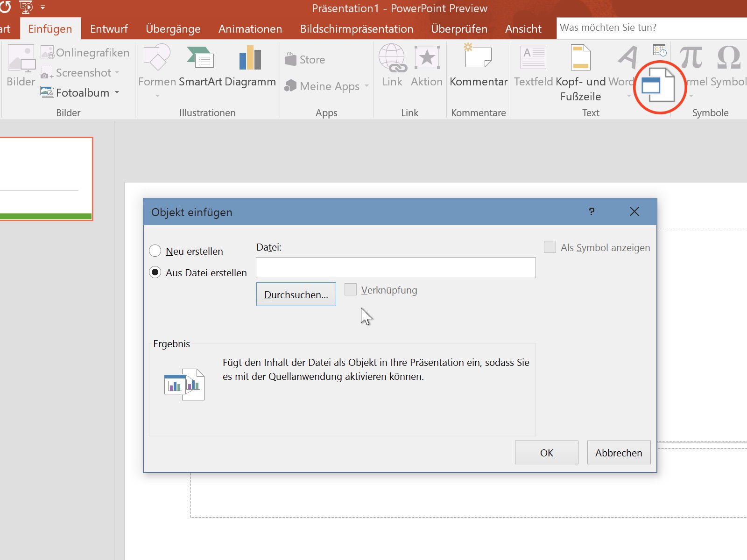Open the Store for apps
747x560 pixels.
pos(305,59)
